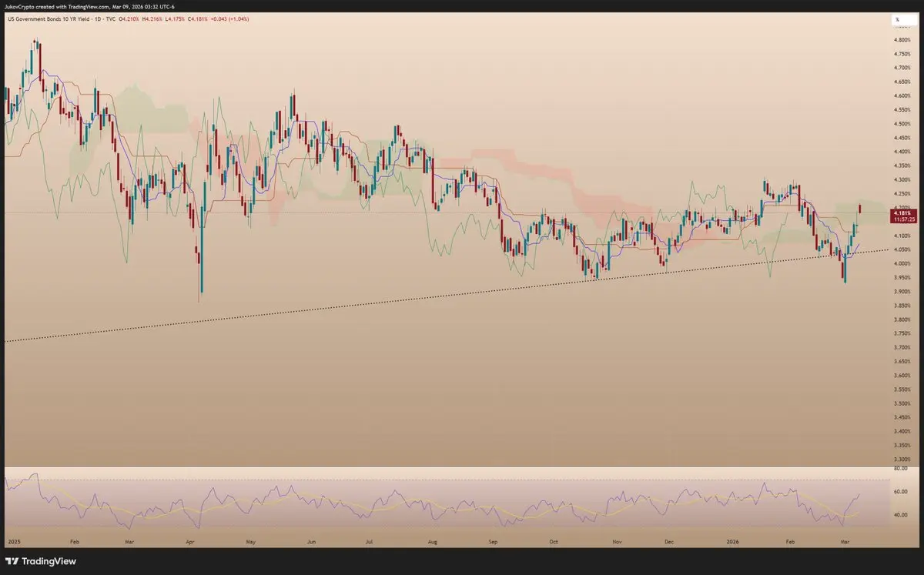Click the Apr label on the time axis

[190, 541]
